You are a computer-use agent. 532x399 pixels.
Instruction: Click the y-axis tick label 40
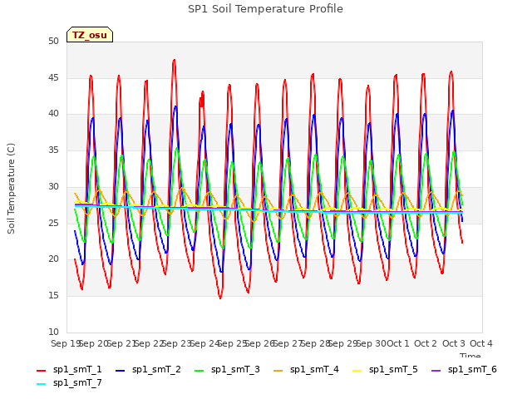pos(53,114)
